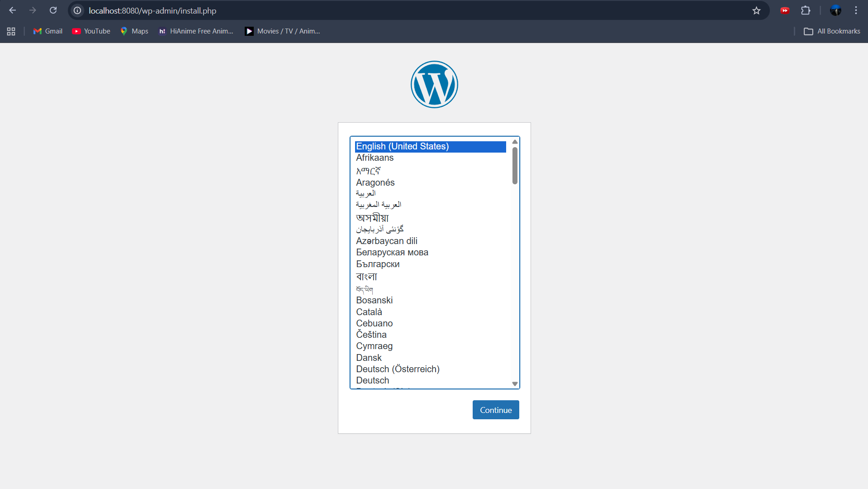The height and width of the screenshot is (489, 868).
Task: Open the apps grid in bookmarks bar
Action: (x=11, y=31)
